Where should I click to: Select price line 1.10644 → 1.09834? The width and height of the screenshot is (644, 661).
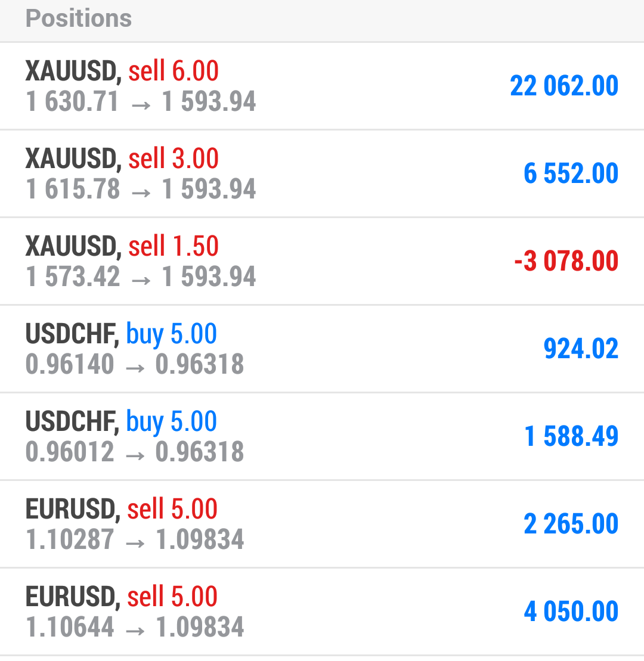pyautogui.click(x=135, y=628)
